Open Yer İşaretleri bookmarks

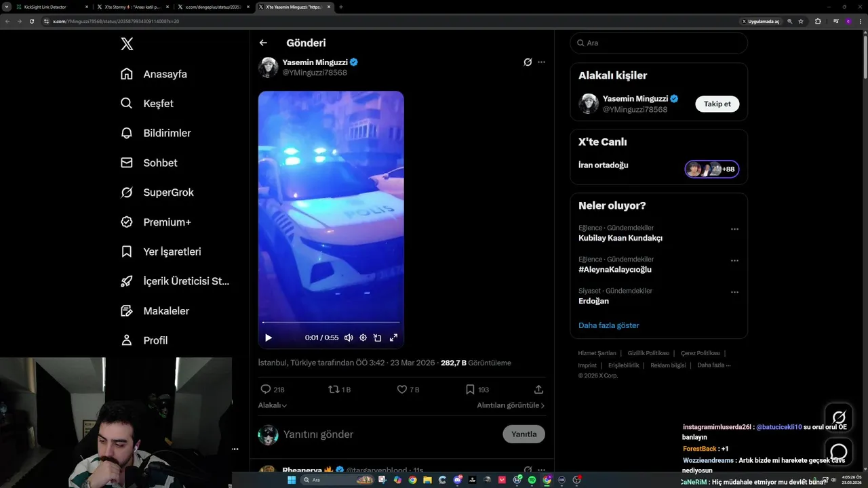click(x=161, y=251)
